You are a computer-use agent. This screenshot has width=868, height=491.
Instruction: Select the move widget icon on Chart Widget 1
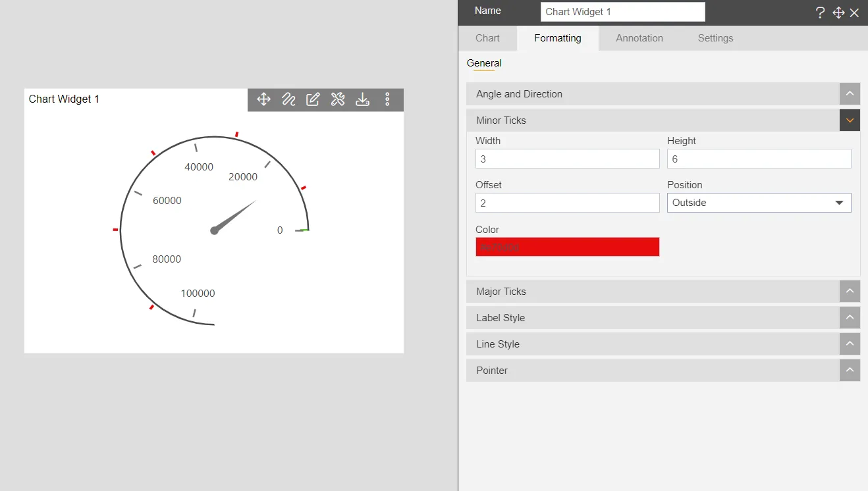tap(263, 99)
